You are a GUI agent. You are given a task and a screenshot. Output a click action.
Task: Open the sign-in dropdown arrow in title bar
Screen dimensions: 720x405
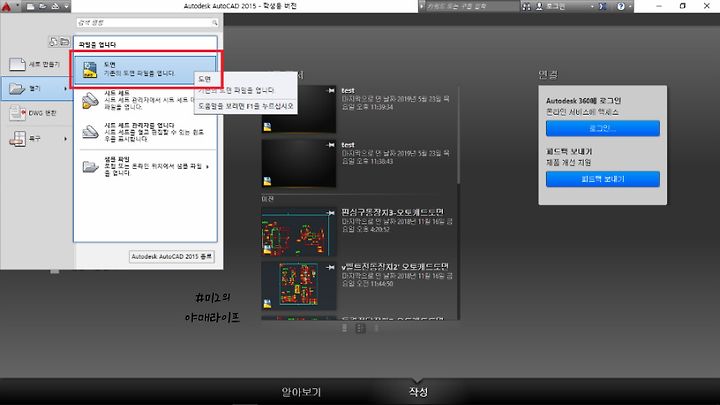click(592, 6)
